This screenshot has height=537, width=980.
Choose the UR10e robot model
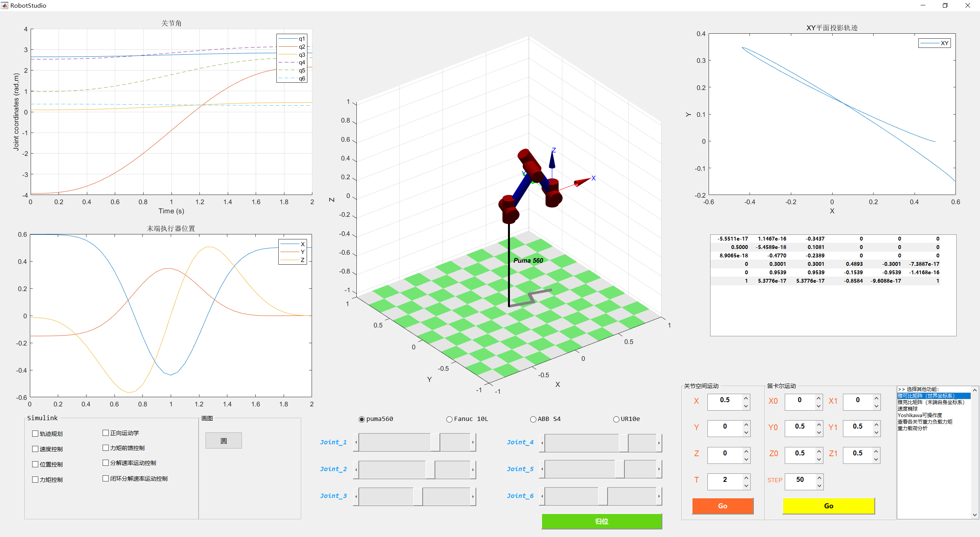pyautogui.click(x=616, y=419)
